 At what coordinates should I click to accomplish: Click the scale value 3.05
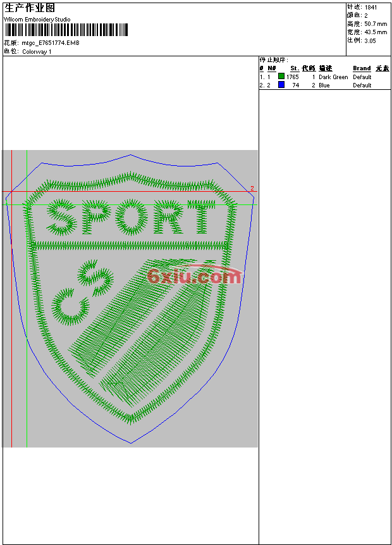click(370, 41)
